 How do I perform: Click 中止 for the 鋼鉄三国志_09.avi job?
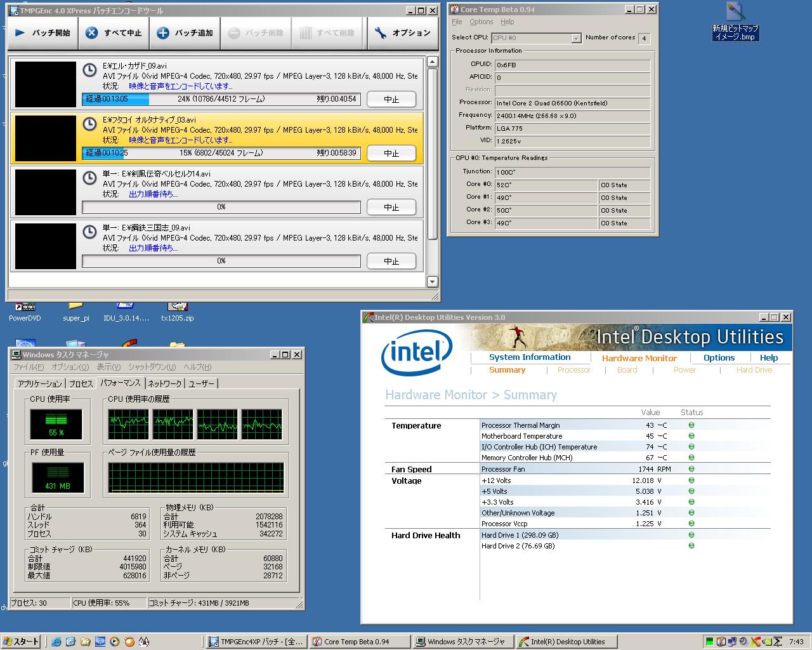tap(391, 262)
